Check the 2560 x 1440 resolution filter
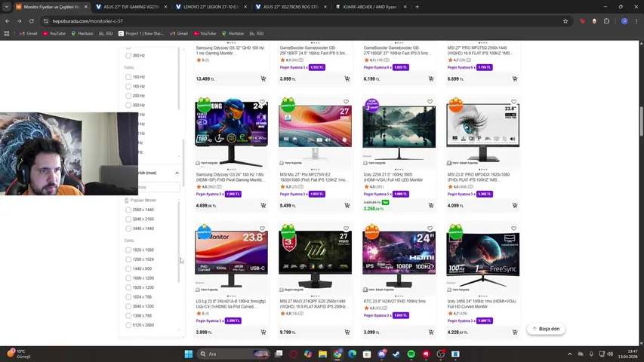Screen dimensions: 644x362 [128, 210]
